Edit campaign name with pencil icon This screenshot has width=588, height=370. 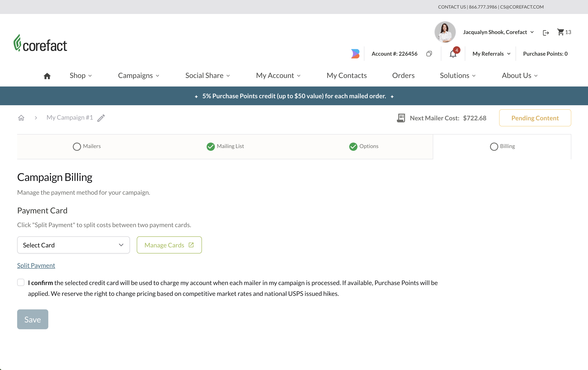(101, 118)
